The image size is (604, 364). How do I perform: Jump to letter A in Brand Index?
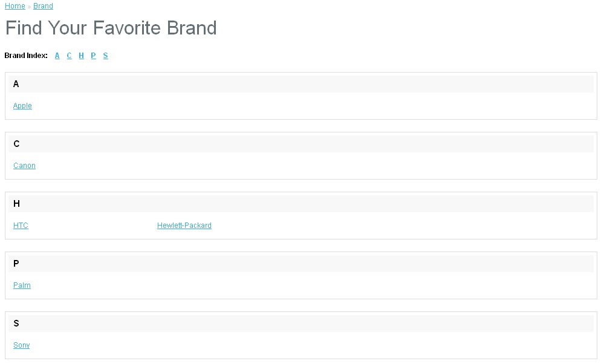pos(57,56)
